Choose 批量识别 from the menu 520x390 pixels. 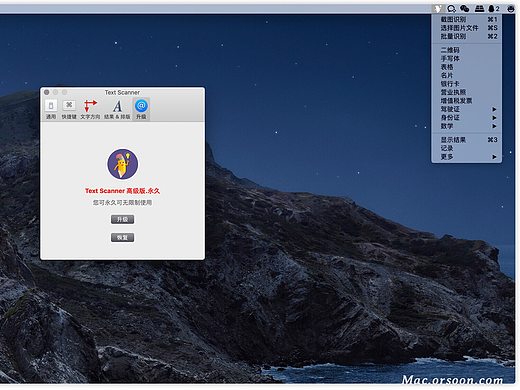pos(467,36)
